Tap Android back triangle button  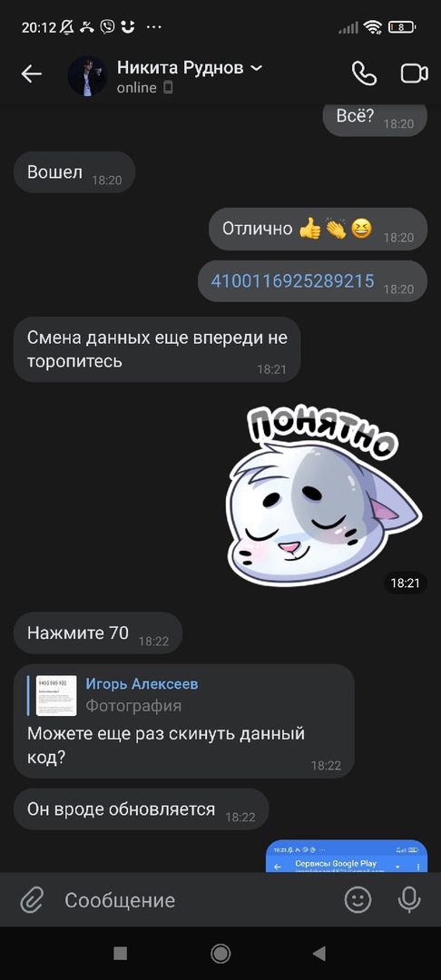coord(319,953)
